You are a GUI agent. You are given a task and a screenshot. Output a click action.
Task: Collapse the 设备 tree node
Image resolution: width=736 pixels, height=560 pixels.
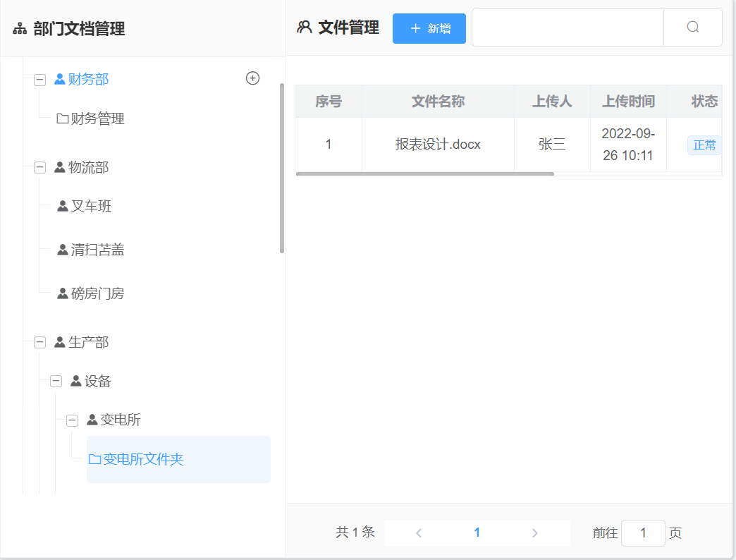(56, 382)
